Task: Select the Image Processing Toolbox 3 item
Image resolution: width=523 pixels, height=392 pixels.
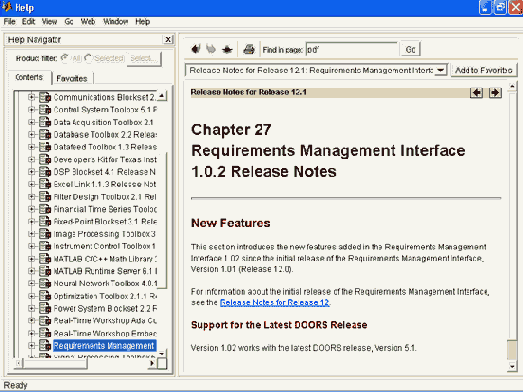Action: click(104, 234)
